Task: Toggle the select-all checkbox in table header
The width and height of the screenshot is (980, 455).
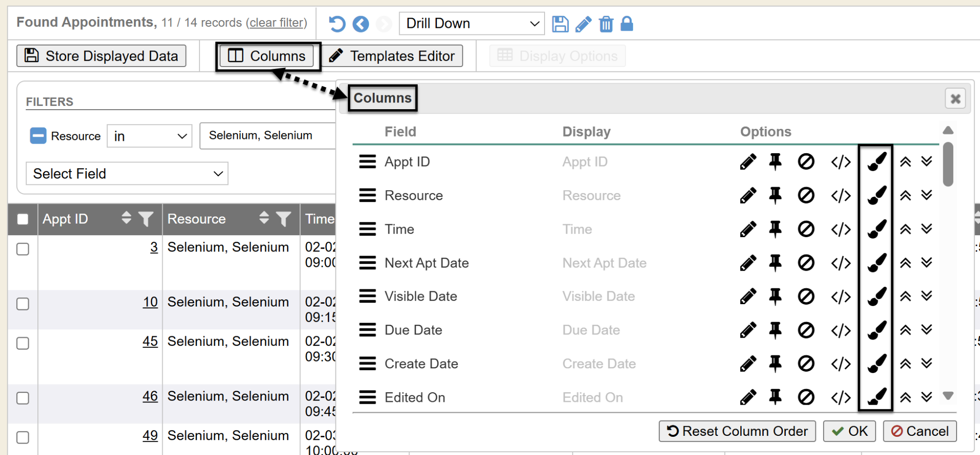Action: point(22,219)
